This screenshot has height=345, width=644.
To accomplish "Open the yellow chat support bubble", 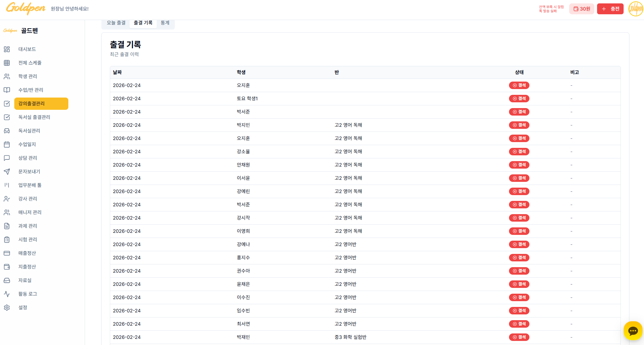I will (633, 331).
